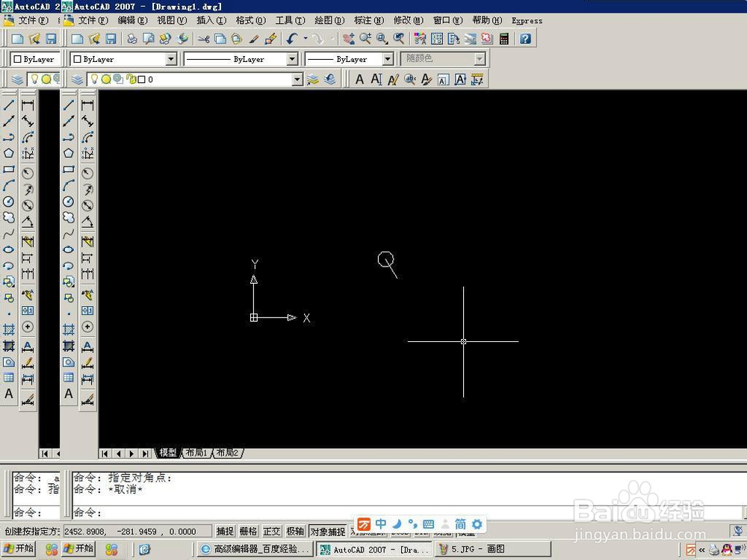Select the Circle tool in the main window's draw toolbar

point(69,202)
